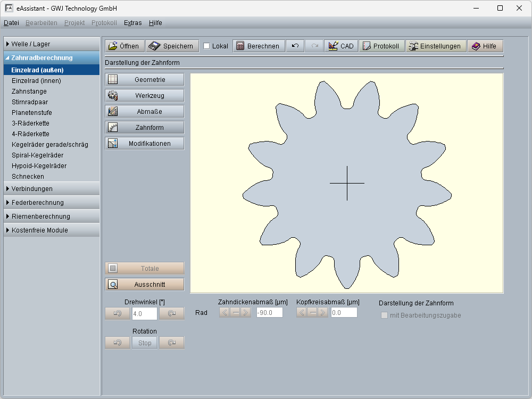Run calculation with the Berechnen button
Image resolution: width=532 pixels, height=399 pixels.
click(x=258, y=46)
